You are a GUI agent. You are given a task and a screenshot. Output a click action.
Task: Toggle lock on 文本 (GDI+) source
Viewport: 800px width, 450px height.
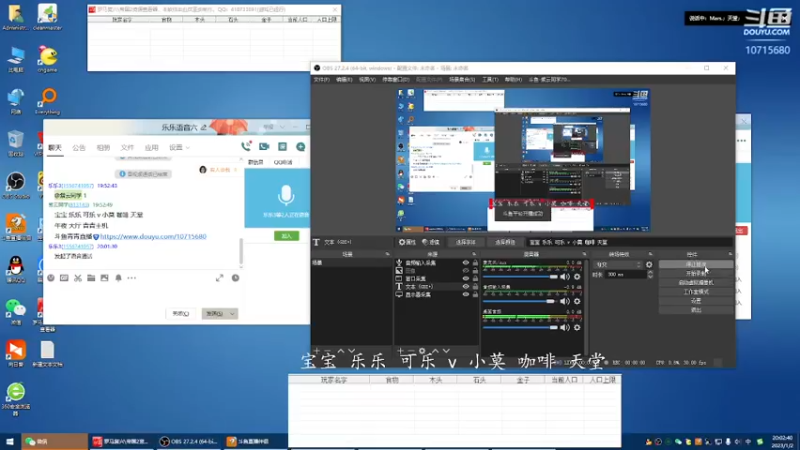[475, 287]
